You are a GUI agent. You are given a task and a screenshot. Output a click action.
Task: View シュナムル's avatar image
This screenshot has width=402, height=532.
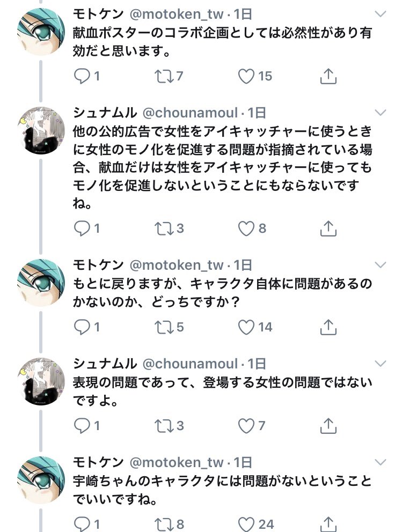[40, 131]
